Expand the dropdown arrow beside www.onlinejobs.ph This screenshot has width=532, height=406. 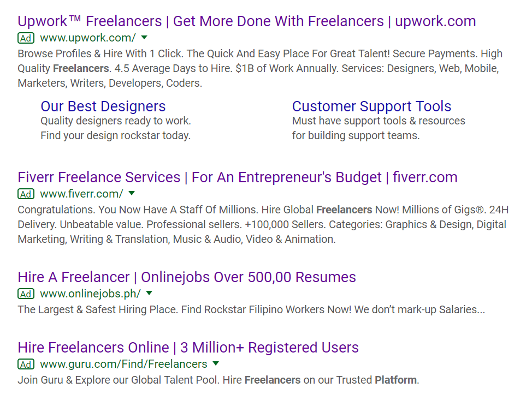click(x=149, y=293)
